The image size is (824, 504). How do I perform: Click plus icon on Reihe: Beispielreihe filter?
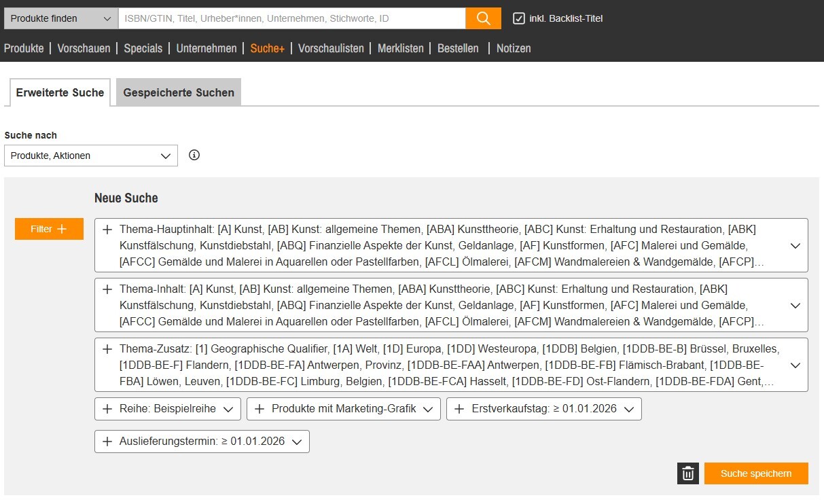pos(107,409)
